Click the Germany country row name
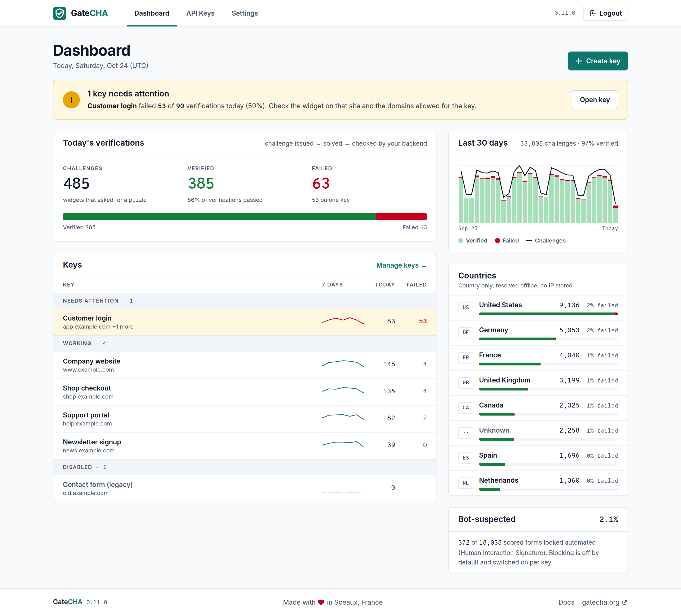 point(493,330)
